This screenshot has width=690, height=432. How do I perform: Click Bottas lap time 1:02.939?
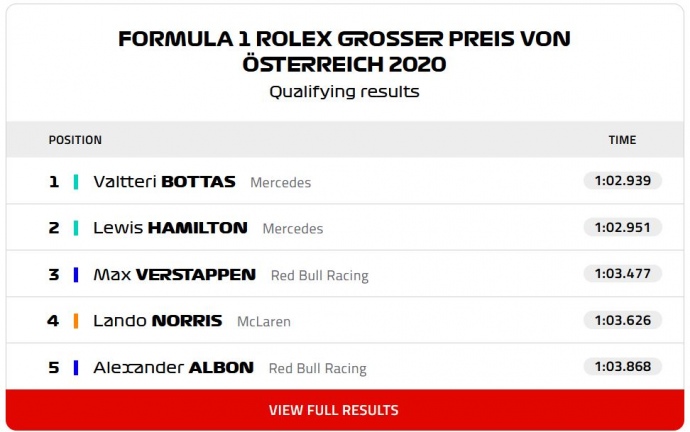tap(622, 181)
